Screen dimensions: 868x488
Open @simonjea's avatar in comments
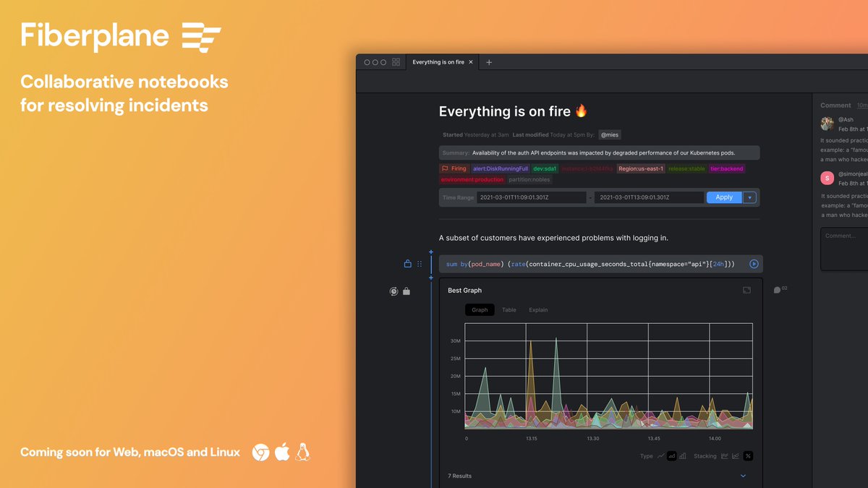click(x=827, y=178)
